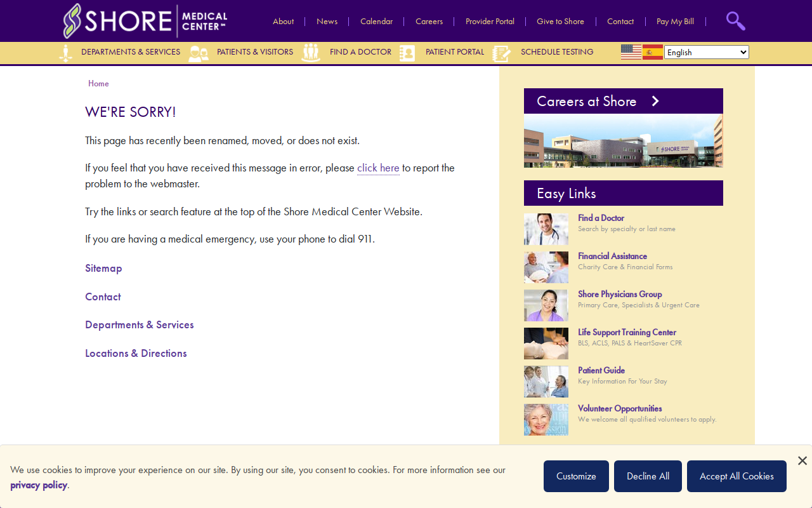812x508 pixels.
Task: Open the Sitemap link
Action: click(103, 268)
